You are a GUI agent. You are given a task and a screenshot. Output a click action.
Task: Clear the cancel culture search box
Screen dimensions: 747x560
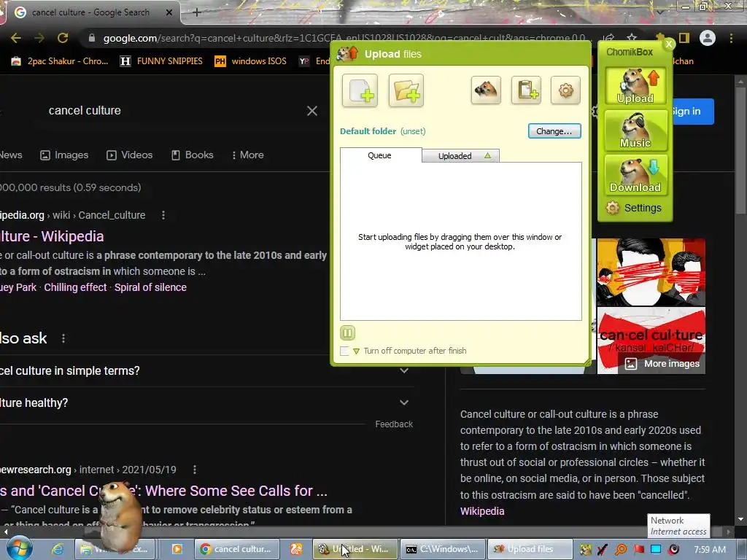click(x=312, y=111)
